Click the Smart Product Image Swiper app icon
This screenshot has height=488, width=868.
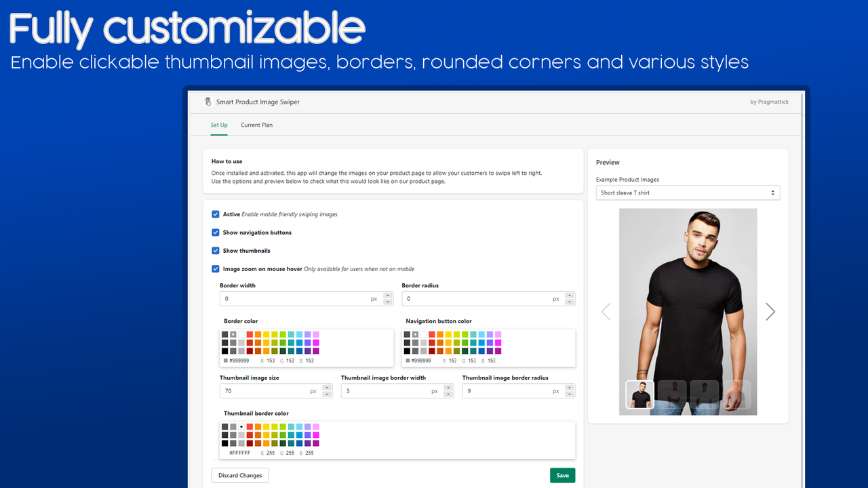[x=208, y=101]
